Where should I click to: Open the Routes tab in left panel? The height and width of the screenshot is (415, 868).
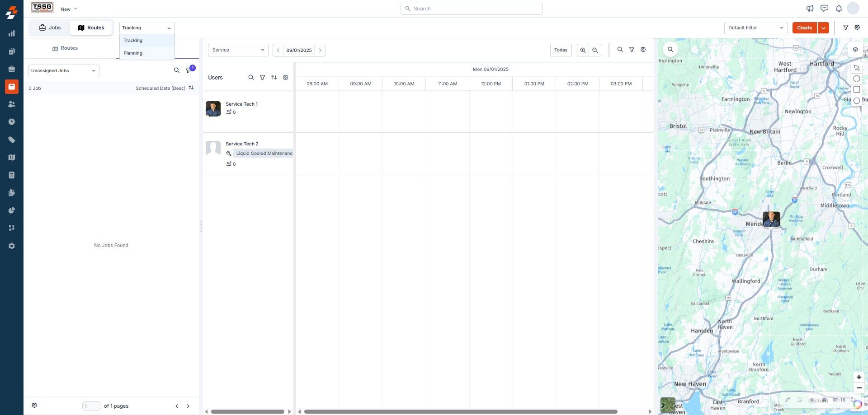65,48
